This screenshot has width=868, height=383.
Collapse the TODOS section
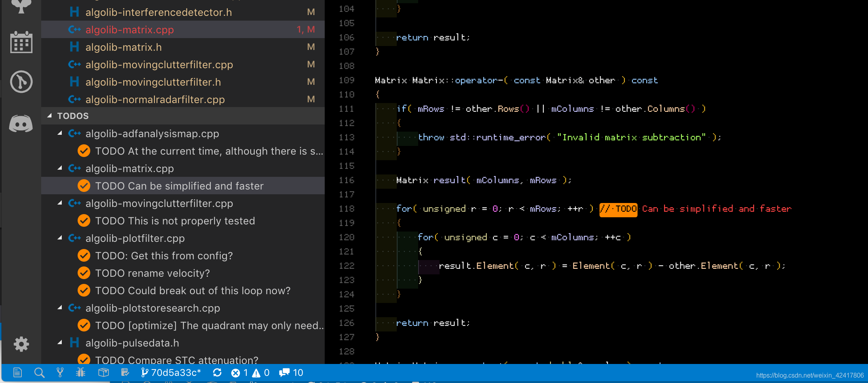(49, 116)
